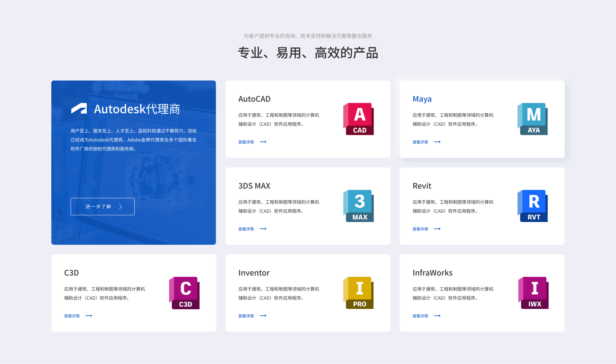Click the Autodesk logo in blue banner
This screenshot has width=616, height=364.
pos(79,109)
